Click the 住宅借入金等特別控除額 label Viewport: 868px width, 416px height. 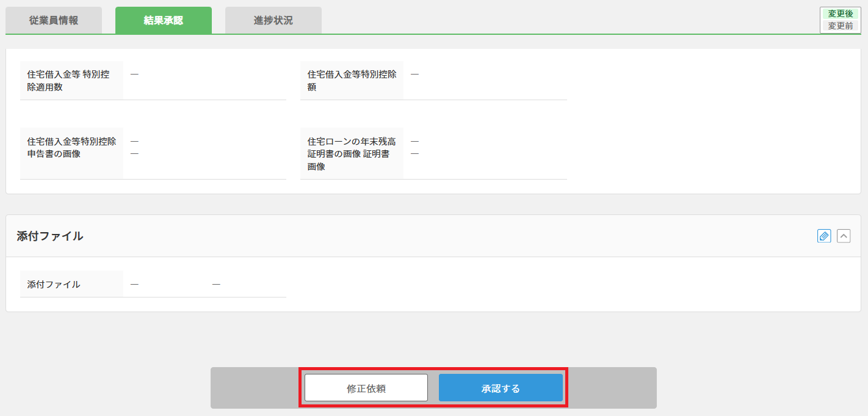(352, 81)
